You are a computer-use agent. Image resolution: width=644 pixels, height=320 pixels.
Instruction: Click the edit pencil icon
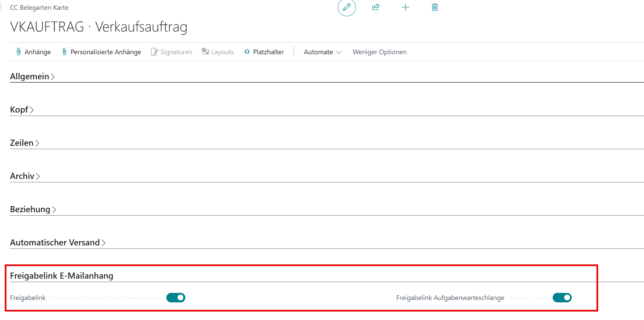346,7
